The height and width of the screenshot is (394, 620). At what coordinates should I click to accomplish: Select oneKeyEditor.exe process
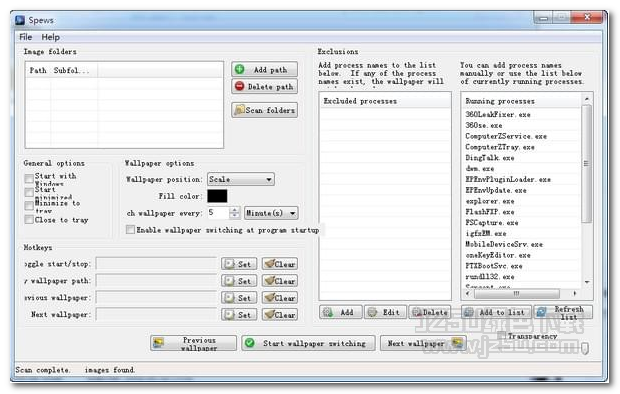point(498,255)
